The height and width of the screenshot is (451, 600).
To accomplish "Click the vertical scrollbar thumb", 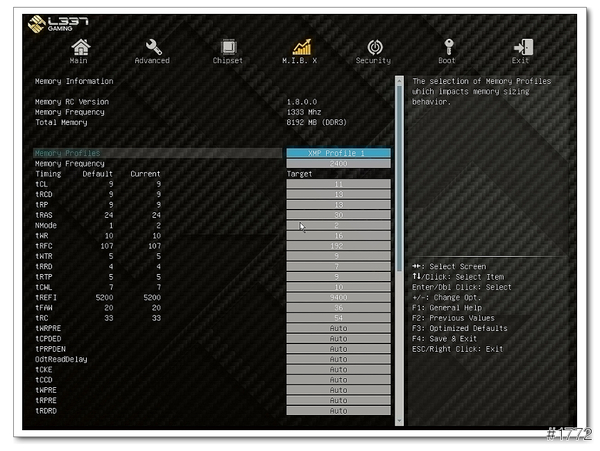I will (x=399, y=178).
